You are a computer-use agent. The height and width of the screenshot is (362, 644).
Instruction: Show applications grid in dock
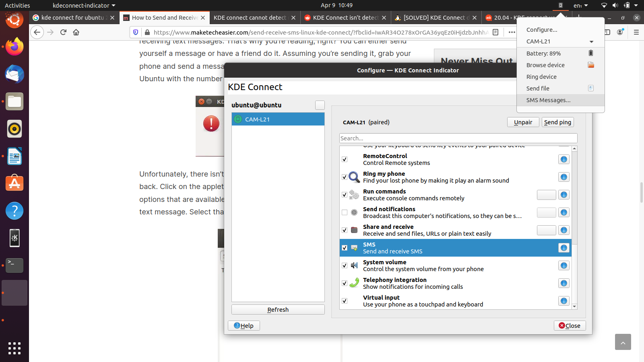(14, 348)
